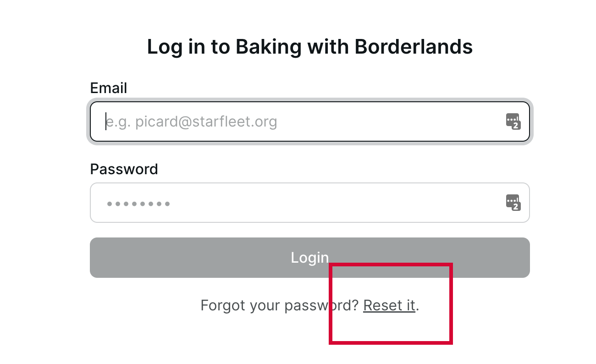Click the Email field label
The height and width of the screenshot is (364, 596).
[109, 88]
